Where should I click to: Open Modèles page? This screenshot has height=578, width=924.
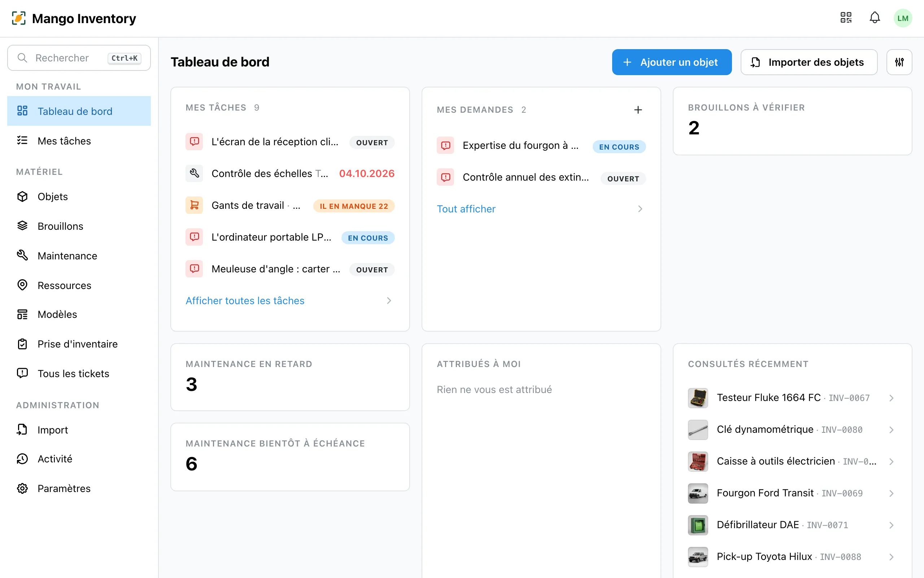coord(79,314)
